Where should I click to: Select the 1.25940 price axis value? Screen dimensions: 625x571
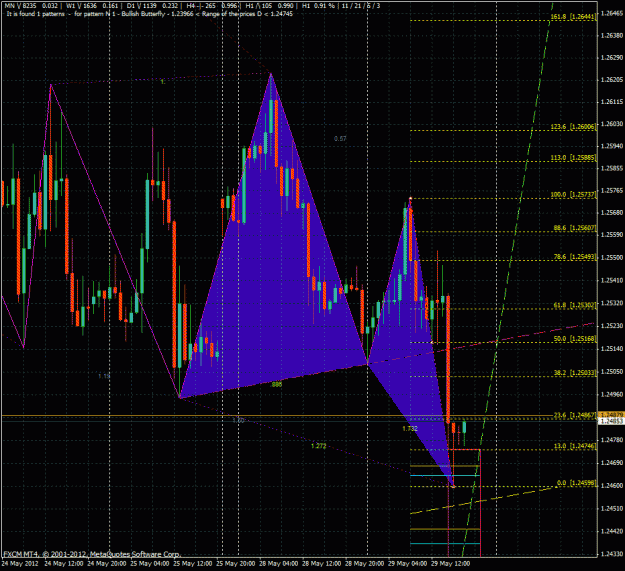pyautogui.click(x=611, y=146)
